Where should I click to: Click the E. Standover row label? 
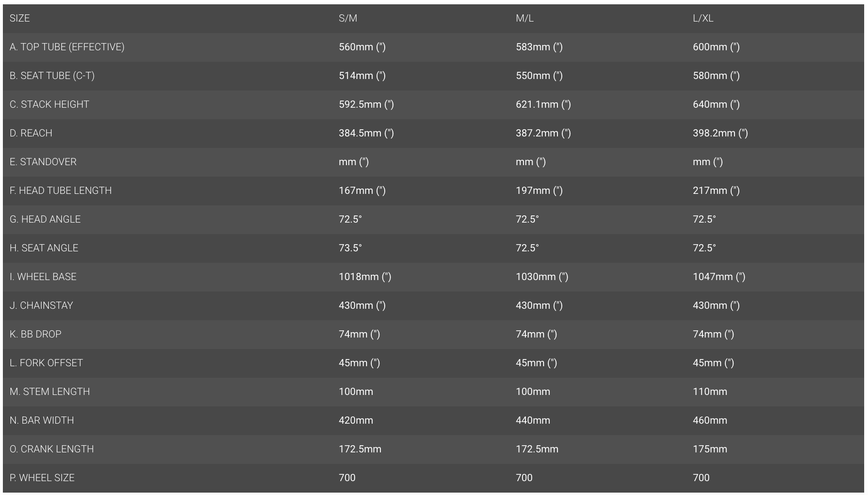(x=43, y=162)
